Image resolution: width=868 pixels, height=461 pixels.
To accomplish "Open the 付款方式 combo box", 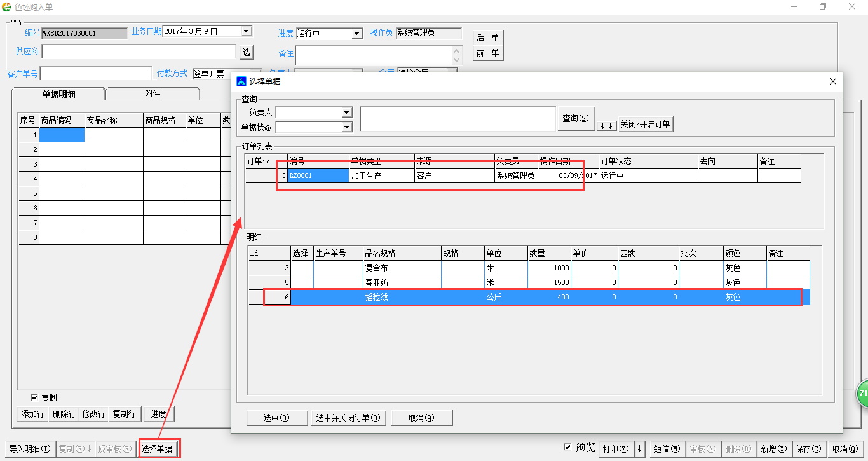I will [x=227, y=74].
